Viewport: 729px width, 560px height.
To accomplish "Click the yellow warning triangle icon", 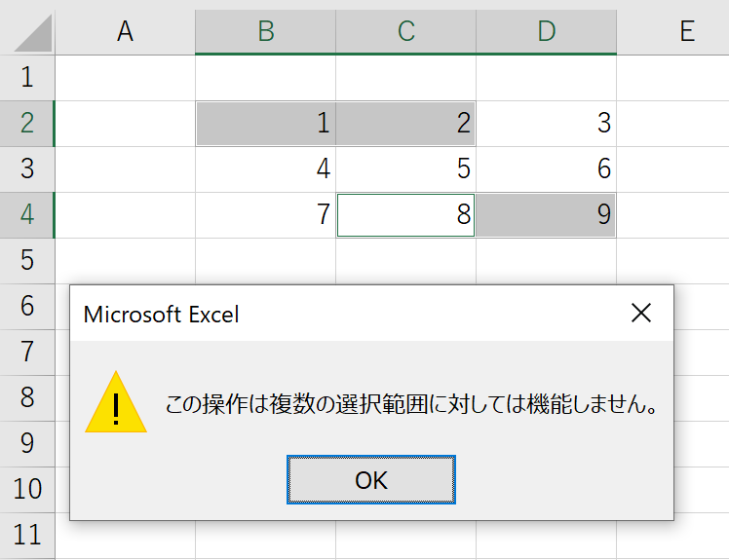I will pos(116,402).
